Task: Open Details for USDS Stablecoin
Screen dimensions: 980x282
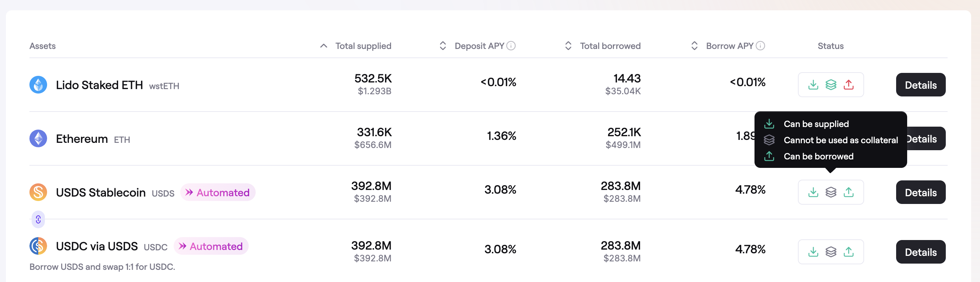Action: tap(920, 193)
